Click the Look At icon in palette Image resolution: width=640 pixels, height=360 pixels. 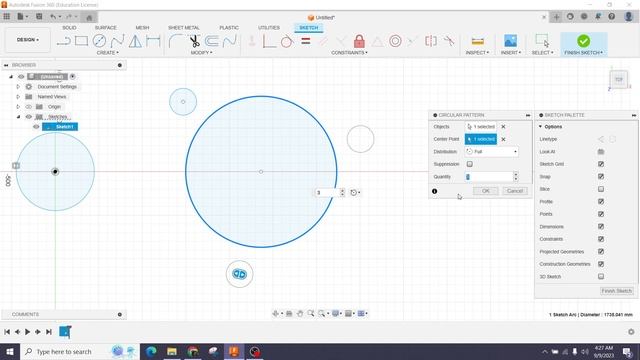point(601,151)
